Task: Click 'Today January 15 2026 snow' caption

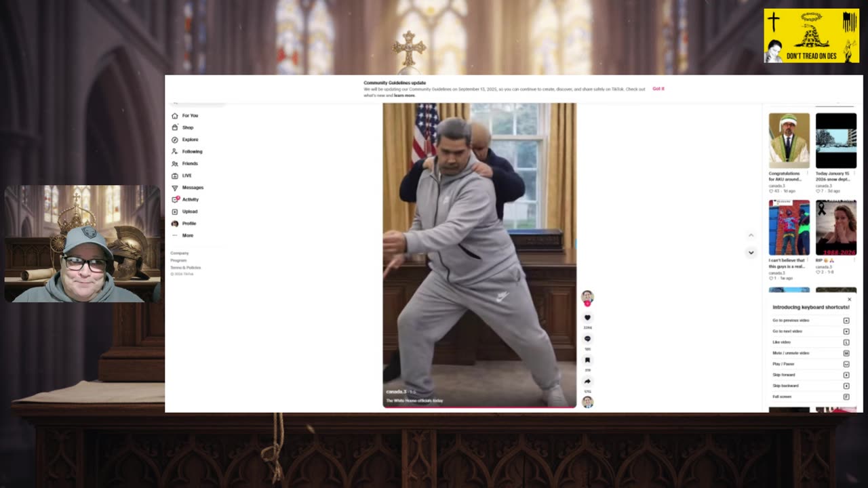Action: 833,176
